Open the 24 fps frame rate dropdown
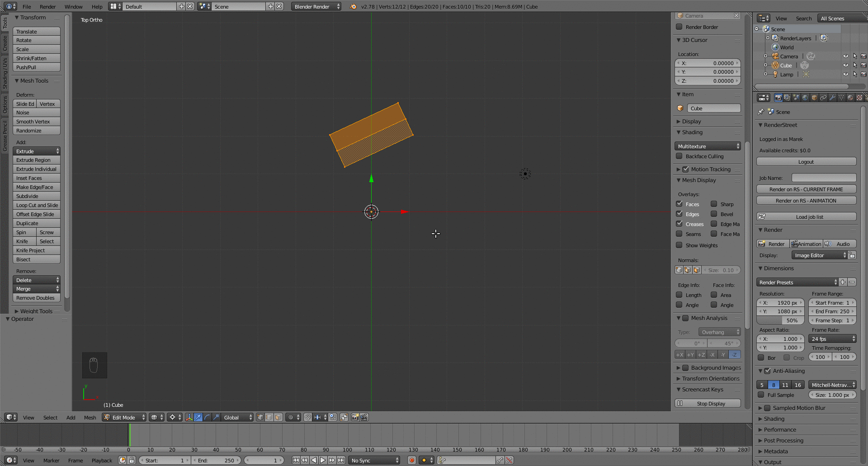The height and width of the screenshot is (466, 868). (832, 339)
